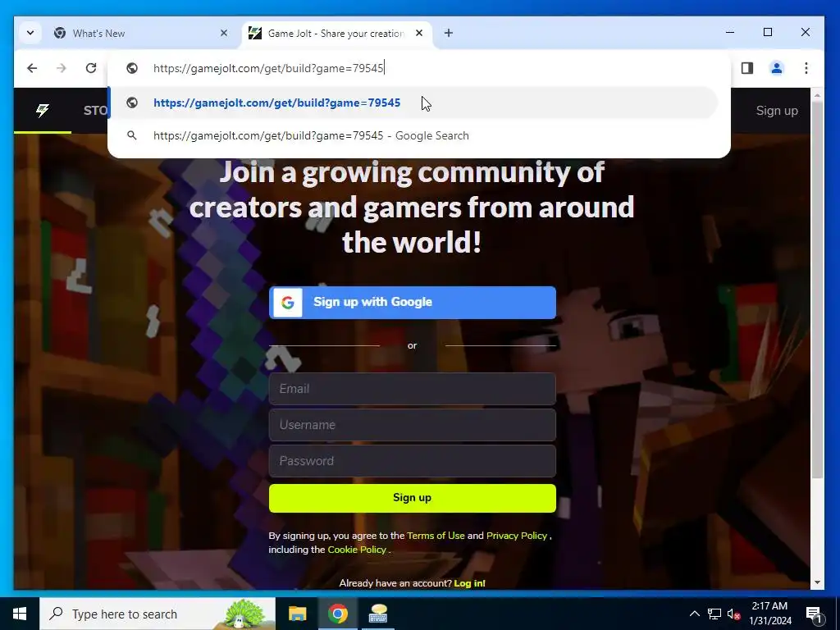Screen dimensions: 840x630
Task: Open the network status tray icon
Action: (714, 614)
